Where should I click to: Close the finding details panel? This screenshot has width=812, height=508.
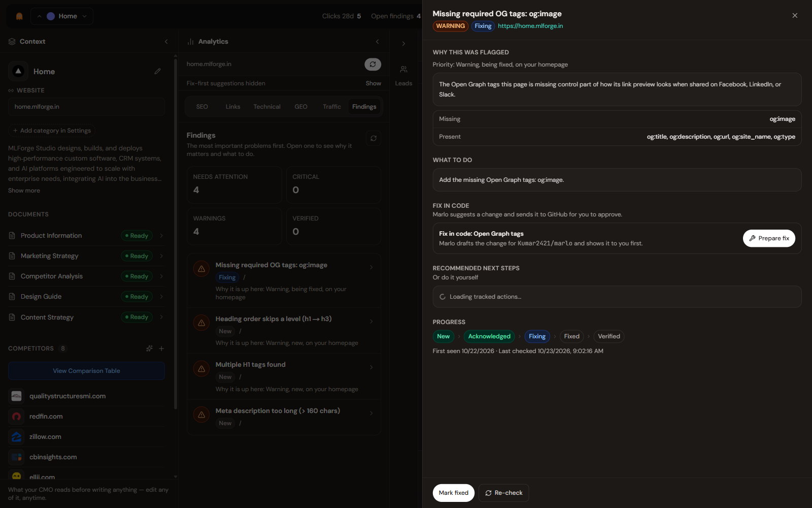pyautogui.click(x=795, y=16)
